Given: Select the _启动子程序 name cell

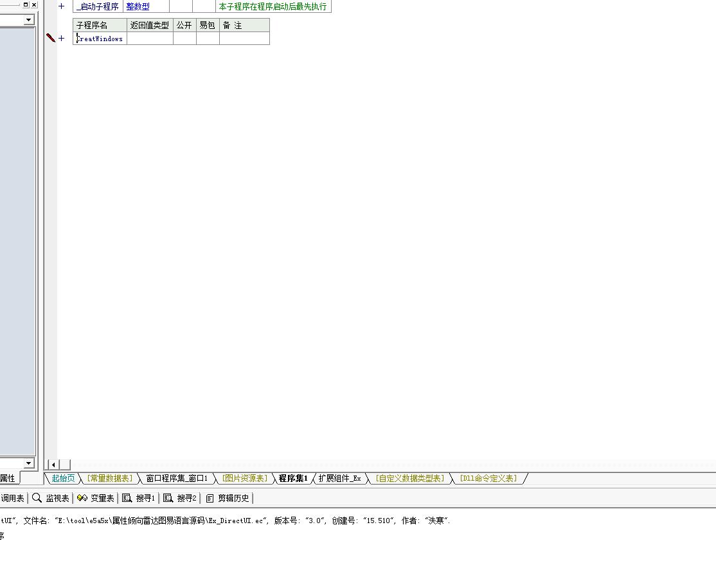Looking at the screenshot, I should [98, 6].
